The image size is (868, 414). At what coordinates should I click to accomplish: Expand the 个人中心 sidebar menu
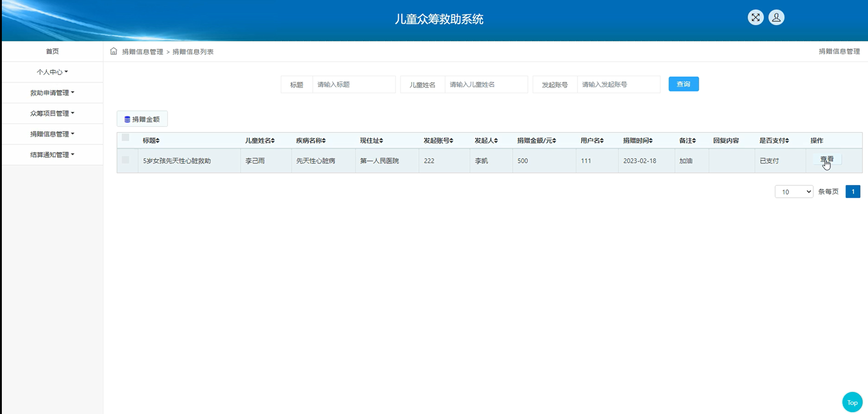click(52, 72)
